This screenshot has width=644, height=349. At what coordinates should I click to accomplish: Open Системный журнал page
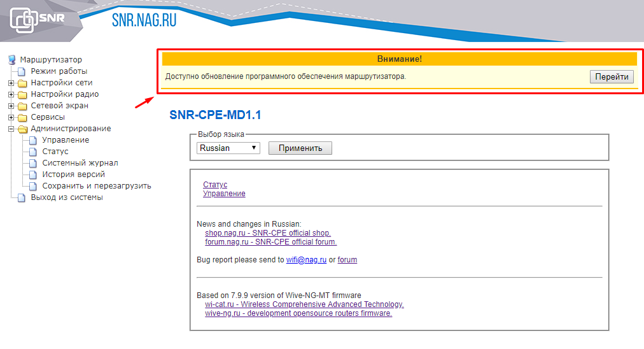[80, 163]
